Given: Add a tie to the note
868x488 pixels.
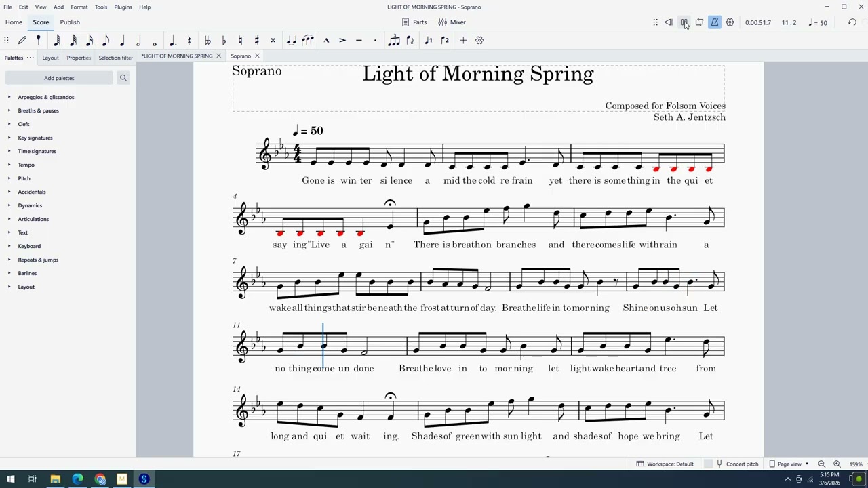Looking at the screenshot, I should (x=291, y=41).
